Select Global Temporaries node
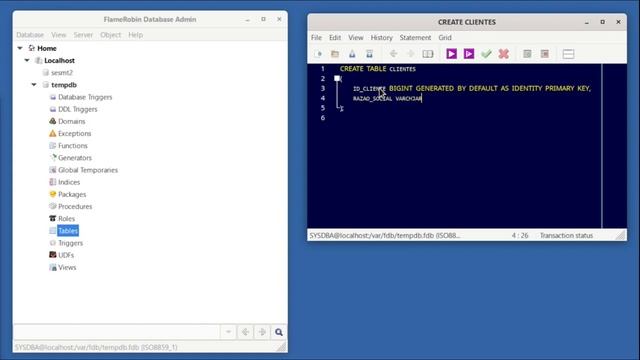The height and width of the screenshot is (360, 640). 88,170
